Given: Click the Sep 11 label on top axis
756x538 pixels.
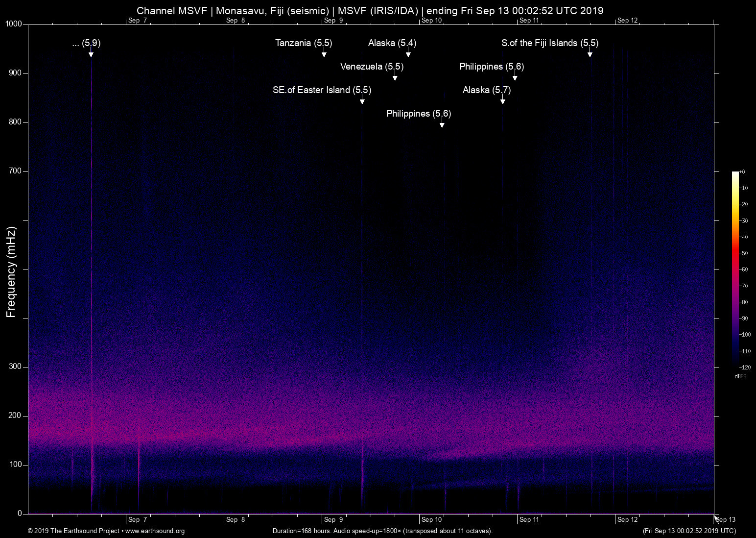Looking at the screenshot, I should [x=529, y=21].
